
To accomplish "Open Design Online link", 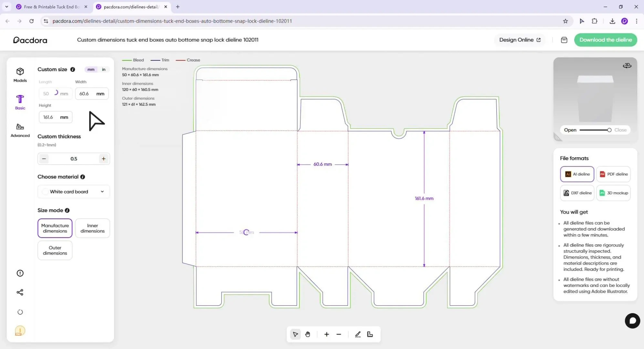I will click(520, 40).
